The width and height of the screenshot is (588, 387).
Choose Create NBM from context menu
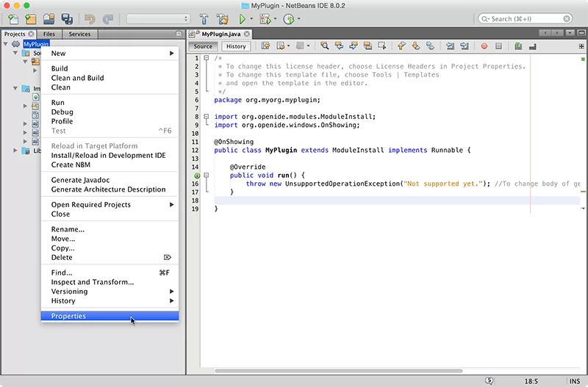click(110, 164)
